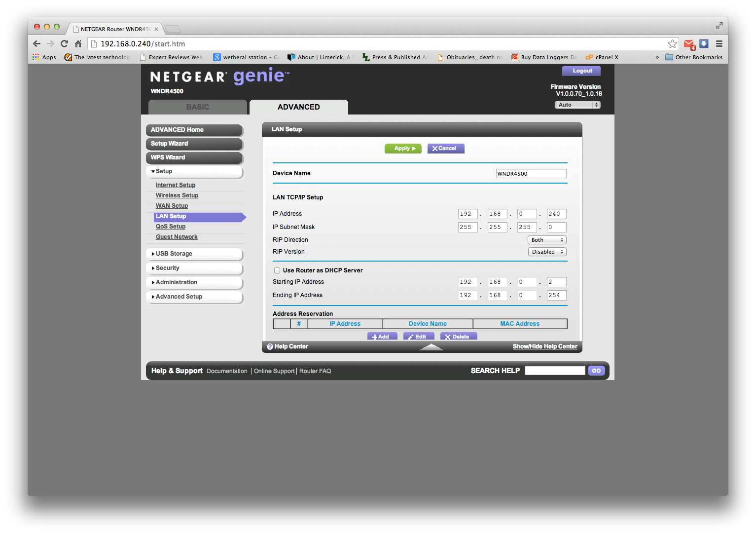The height and width of the screenshot is (535, 756).
Task: Expand the Security section
Action: [x=194, y=268]
